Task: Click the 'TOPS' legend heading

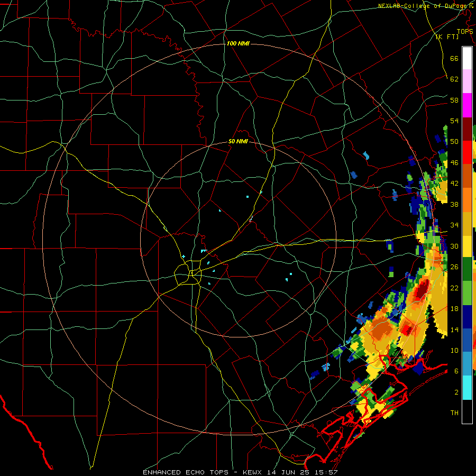Action: 465,32
